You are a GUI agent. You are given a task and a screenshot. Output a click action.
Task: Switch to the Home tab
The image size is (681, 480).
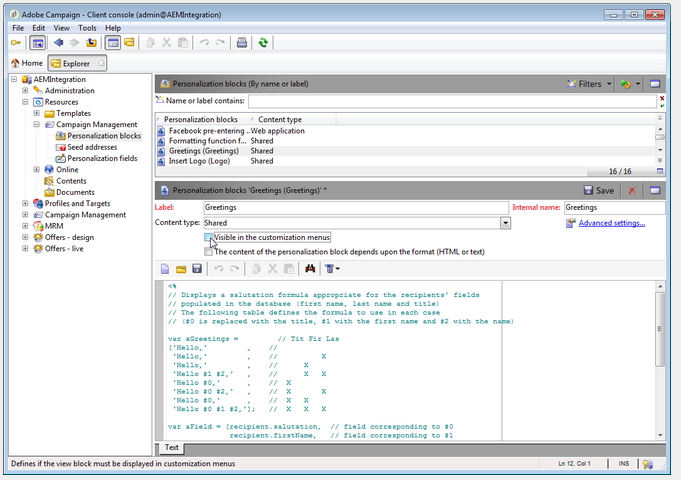click(x=27, y=64)
